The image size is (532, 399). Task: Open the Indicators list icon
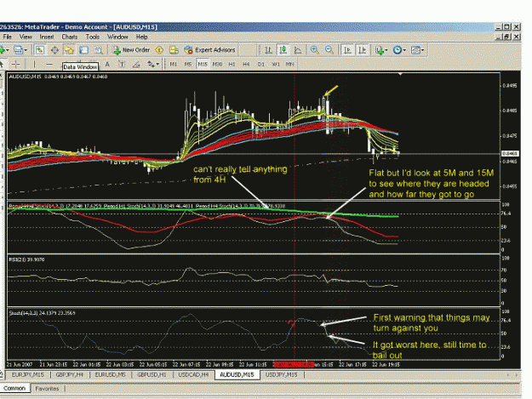[380, 50]
